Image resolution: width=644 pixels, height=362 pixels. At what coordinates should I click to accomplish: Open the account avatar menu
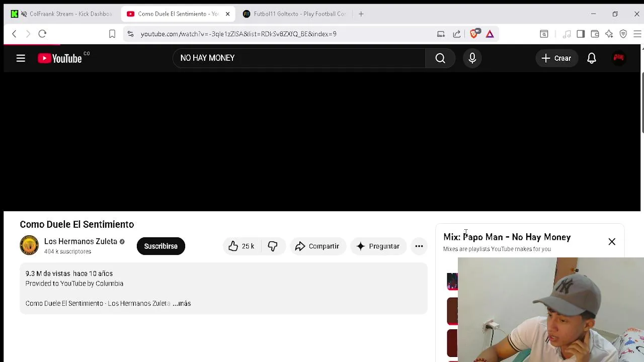pos(619,58)
